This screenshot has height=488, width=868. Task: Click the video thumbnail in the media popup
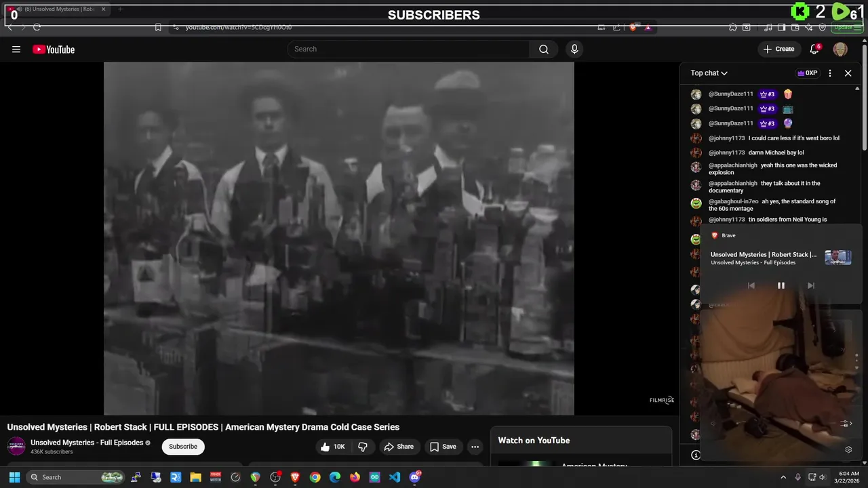click(838, 258)
